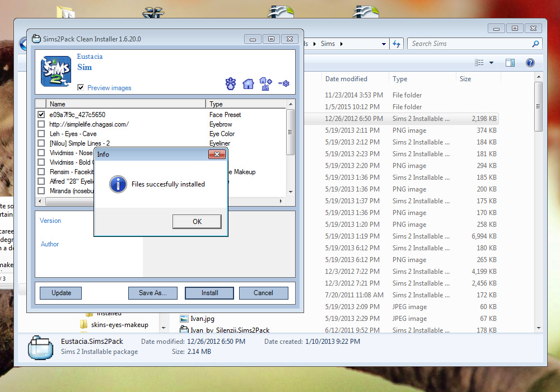Check the [Nilou] Simple Lines - 2 checkbox
This screenshot has height=392, width=560.
pos(41,143)
